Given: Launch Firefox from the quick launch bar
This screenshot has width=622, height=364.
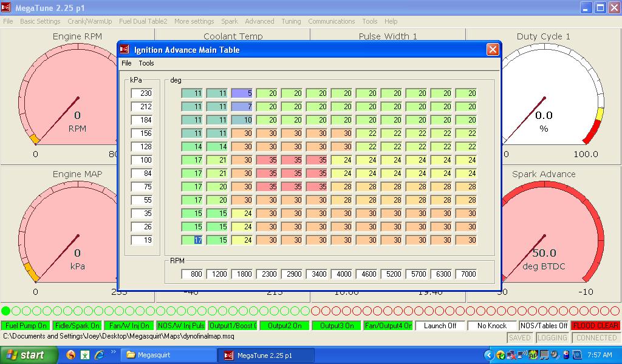Looking at the screenshot, I should point(71,355).
